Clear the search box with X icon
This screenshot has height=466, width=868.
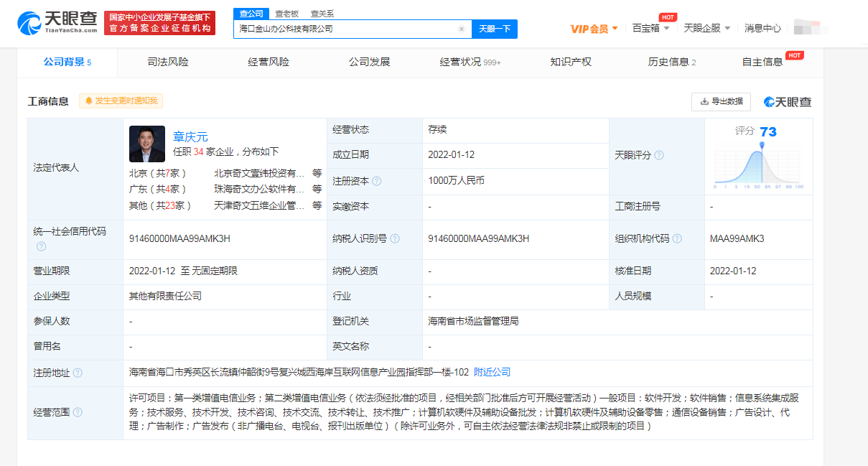[x=462, y=29]
